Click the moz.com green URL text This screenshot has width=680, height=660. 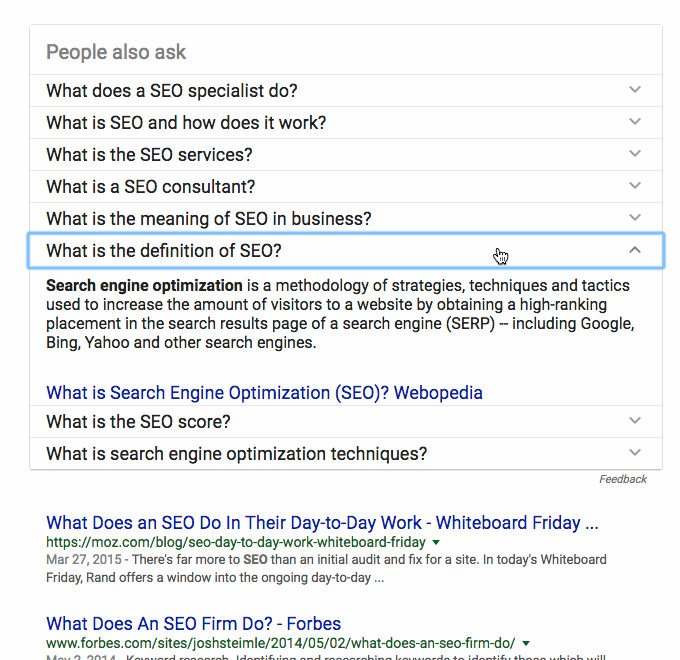pos(236,542)
